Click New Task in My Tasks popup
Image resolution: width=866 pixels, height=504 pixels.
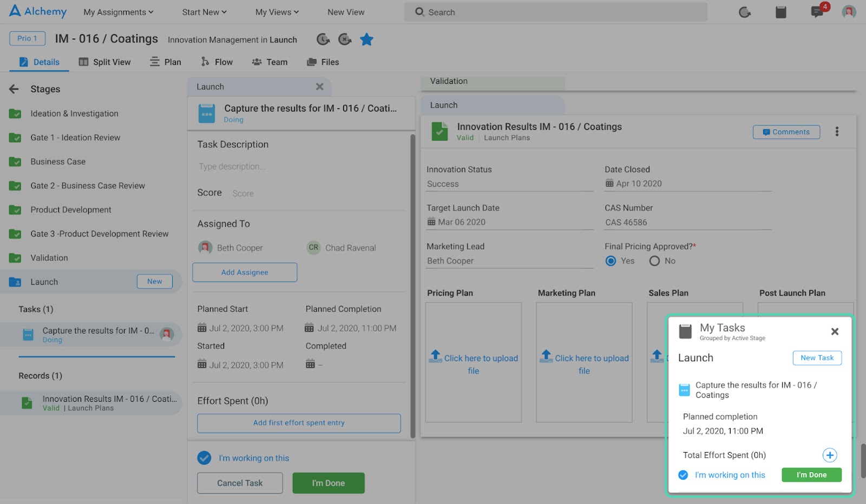817,358
